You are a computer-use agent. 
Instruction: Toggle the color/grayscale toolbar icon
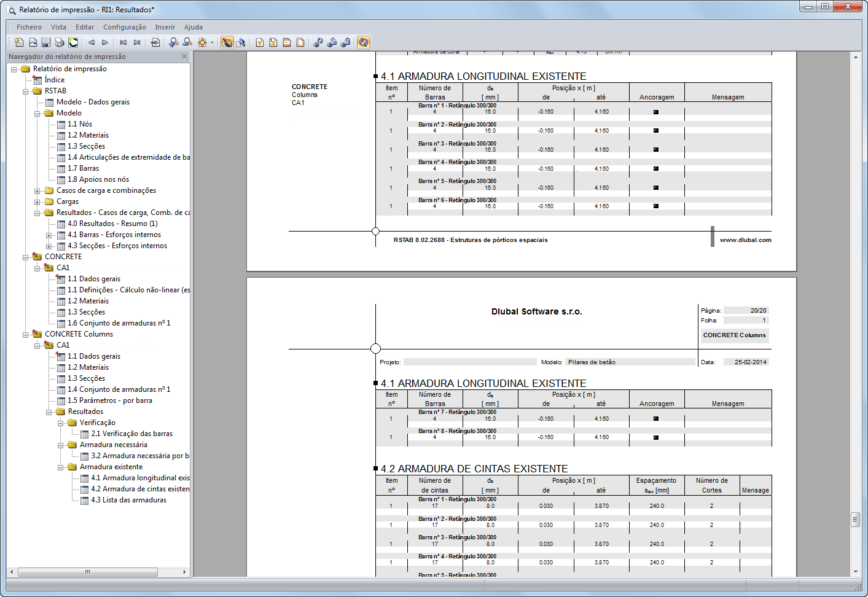pos(73,42)
